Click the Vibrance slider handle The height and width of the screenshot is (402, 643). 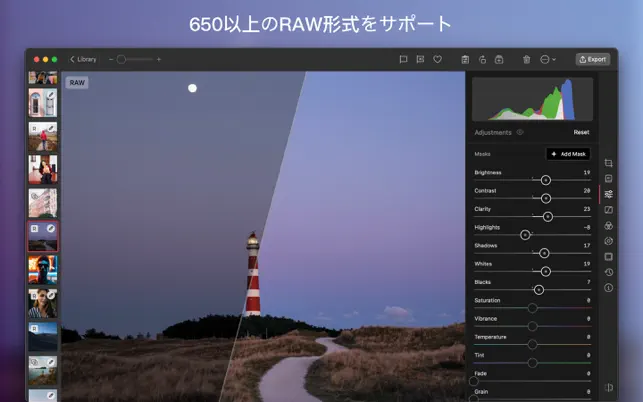(x=532, y=327)
